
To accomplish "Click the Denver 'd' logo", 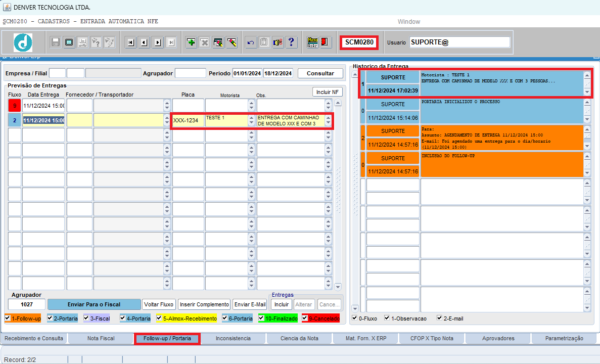I will click(x=23, y=42).
